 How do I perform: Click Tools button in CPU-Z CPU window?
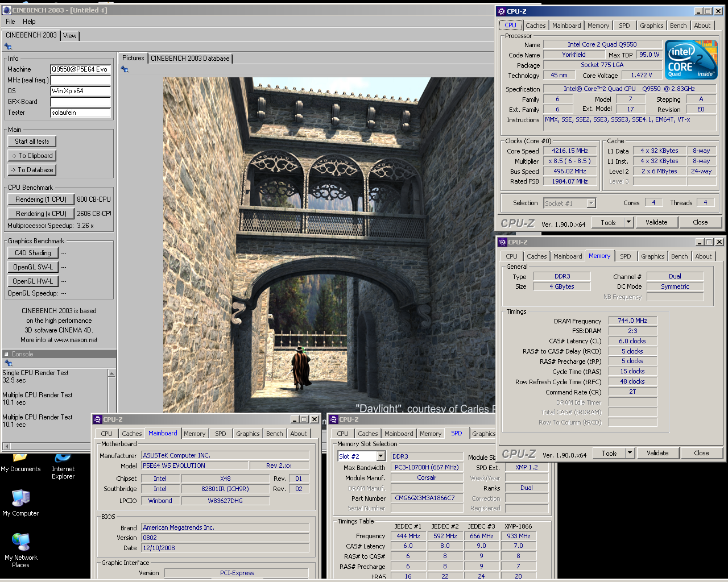tap(608, 222)
